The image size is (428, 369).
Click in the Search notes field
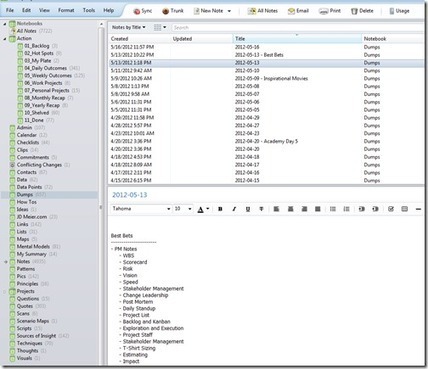click(297, 27)
